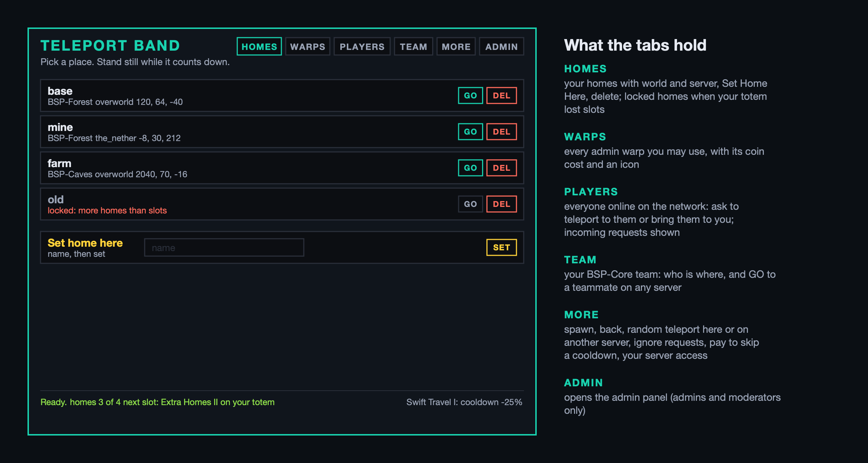Teleport to base with its GO button
Image resolution: width=868 pixels, height=463 pixels.
[471, 95]
